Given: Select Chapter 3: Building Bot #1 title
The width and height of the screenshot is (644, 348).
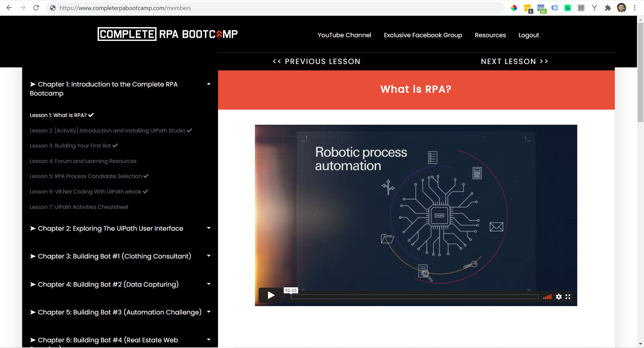Looking at the screenshot, I should click(110, 256).
